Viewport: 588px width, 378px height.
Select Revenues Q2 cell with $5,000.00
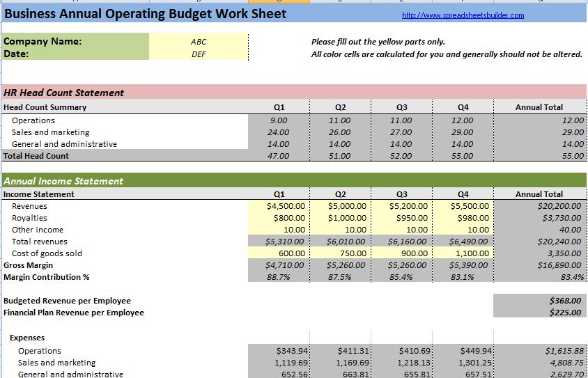click(x=341, y=206)
